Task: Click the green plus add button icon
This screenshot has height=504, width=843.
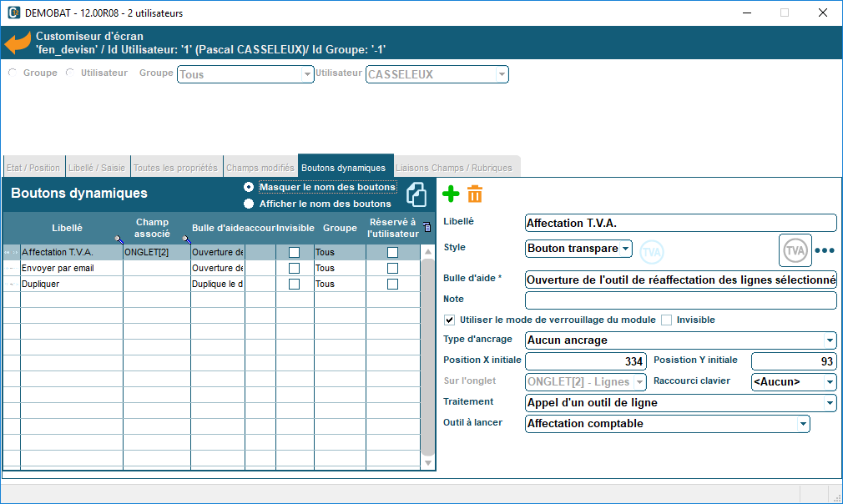Action: point(451,194)
